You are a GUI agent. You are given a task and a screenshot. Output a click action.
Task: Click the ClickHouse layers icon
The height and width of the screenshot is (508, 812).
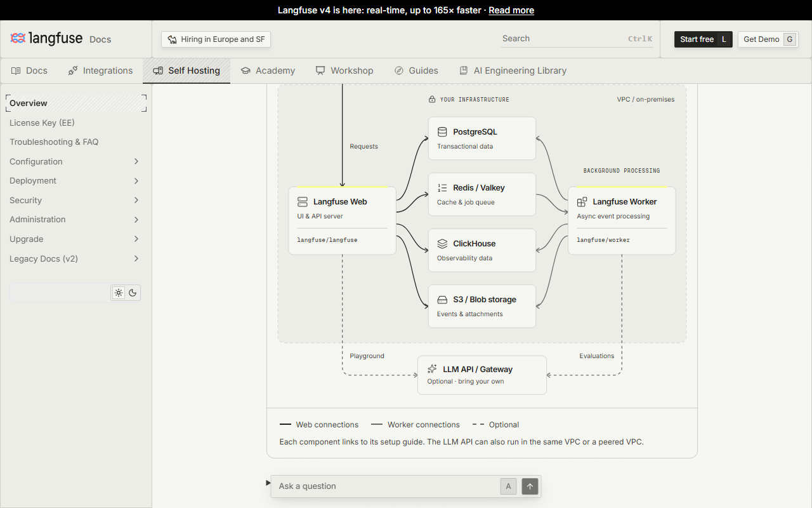pos(443,244)
